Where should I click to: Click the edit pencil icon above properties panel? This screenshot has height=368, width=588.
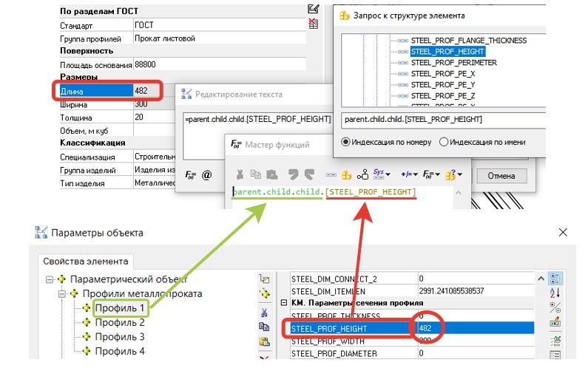(314, 8)
